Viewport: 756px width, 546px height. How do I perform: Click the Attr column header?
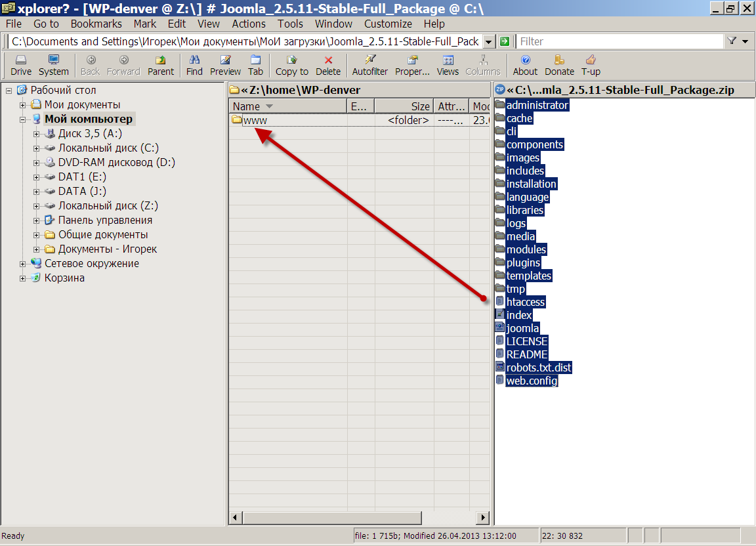click(451, 106)
